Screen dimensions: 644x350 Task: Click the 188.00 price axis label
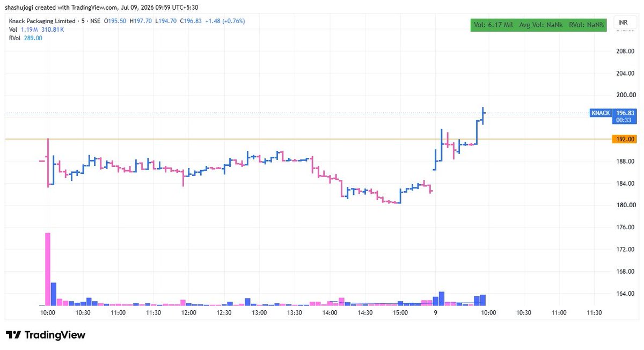(625, 162)
